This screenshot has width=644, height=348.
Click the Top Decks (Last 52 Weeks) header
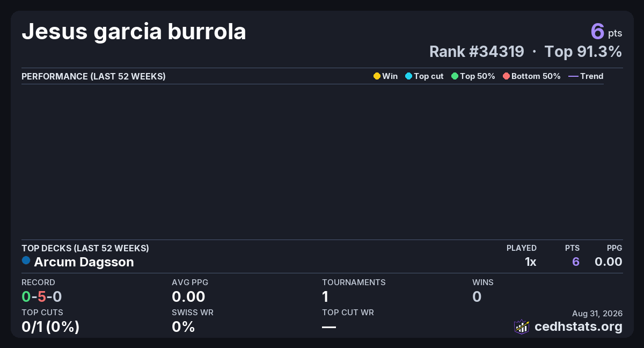[85, 248]
